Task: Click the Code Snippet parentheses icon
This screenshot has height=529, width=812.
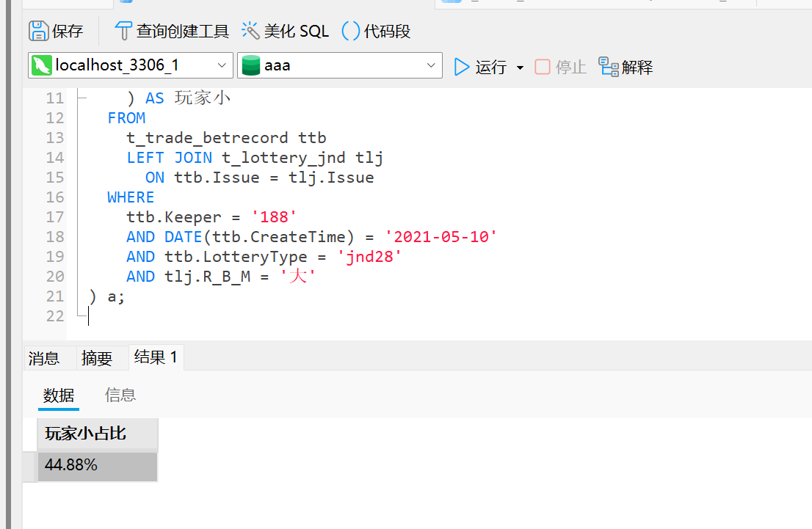Action: (x=351, y=31)
